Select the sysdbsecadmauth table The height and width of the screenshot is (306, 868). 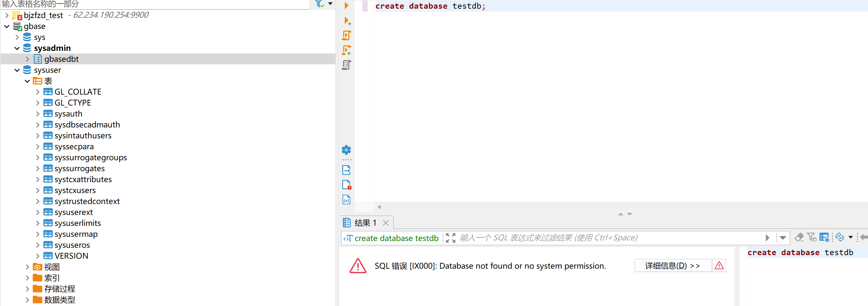(x=87, y=125)
